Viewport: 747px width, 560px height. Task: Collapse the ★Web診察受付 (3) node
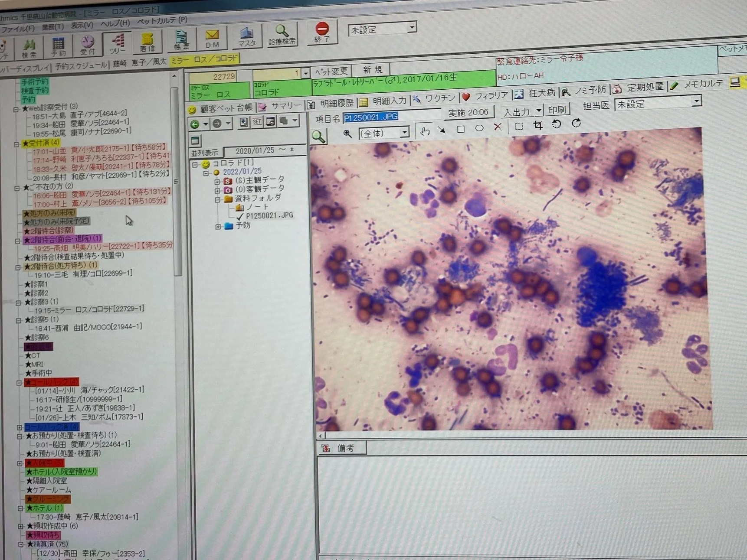[16, 110]
